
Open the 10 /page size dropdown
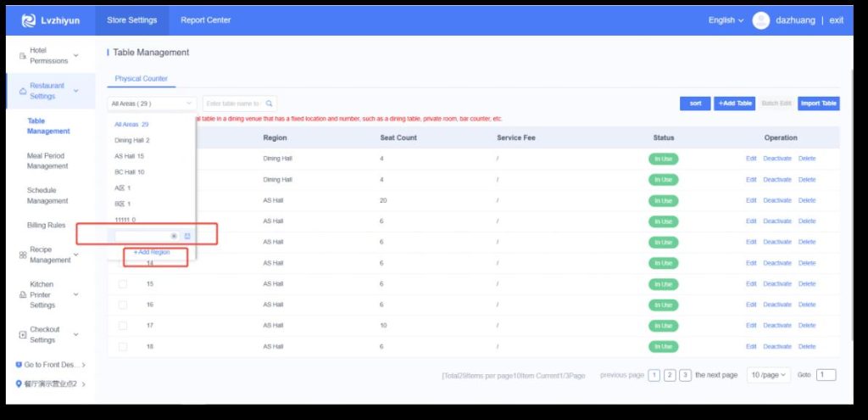point(769,375)
